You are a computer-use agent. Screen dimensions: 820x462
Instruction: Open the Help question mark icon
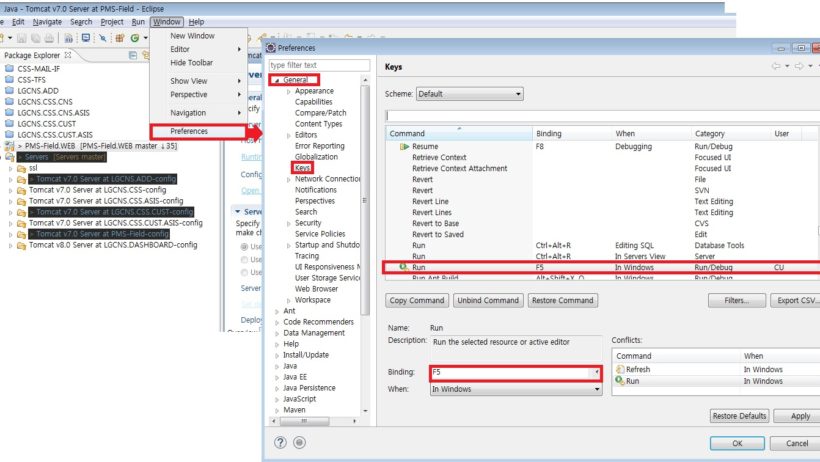tap(280, 443)
